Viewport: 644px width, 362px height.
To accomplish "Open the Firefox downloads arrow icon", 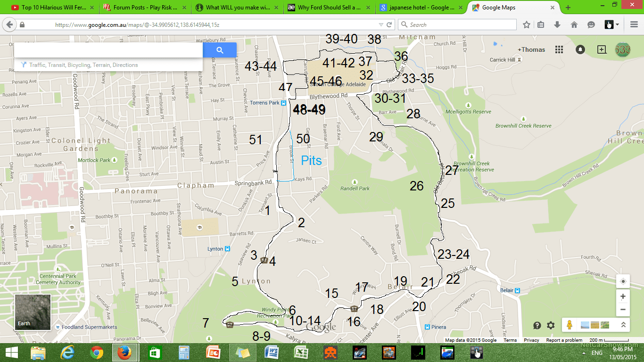I will (x=557, y=25).
